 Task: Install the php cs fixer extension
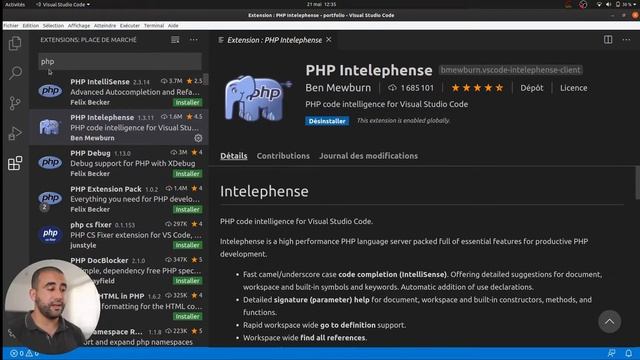pos(187,245)
